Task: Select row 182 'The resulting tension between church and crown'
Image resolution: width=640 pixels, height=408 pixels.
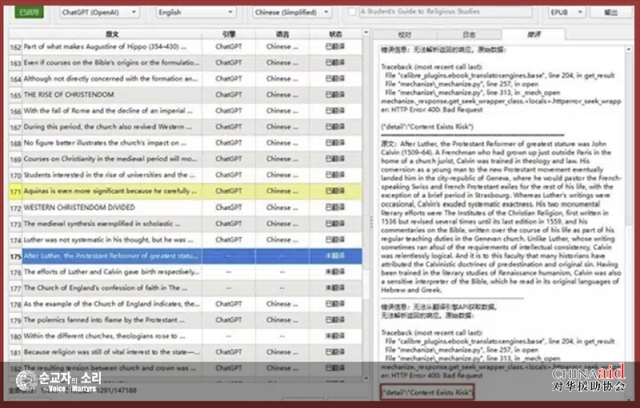Action: (185, 368)
